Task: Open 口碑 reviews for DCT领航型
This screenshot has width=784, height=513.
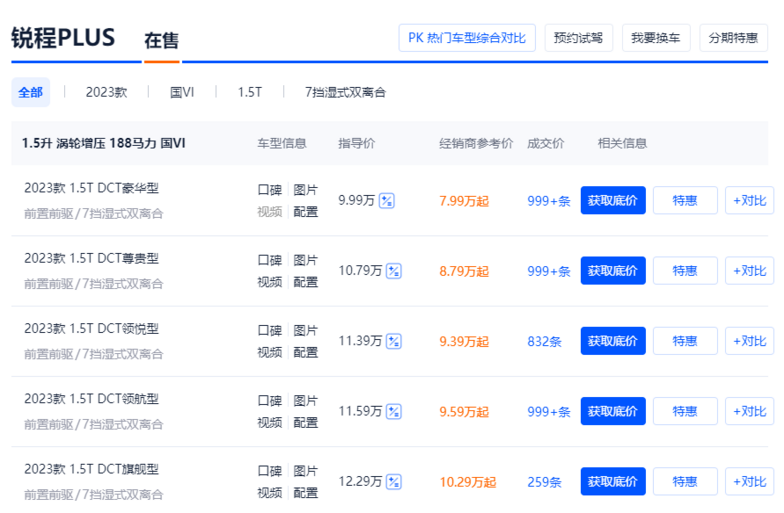Action: tap(270, 400)
